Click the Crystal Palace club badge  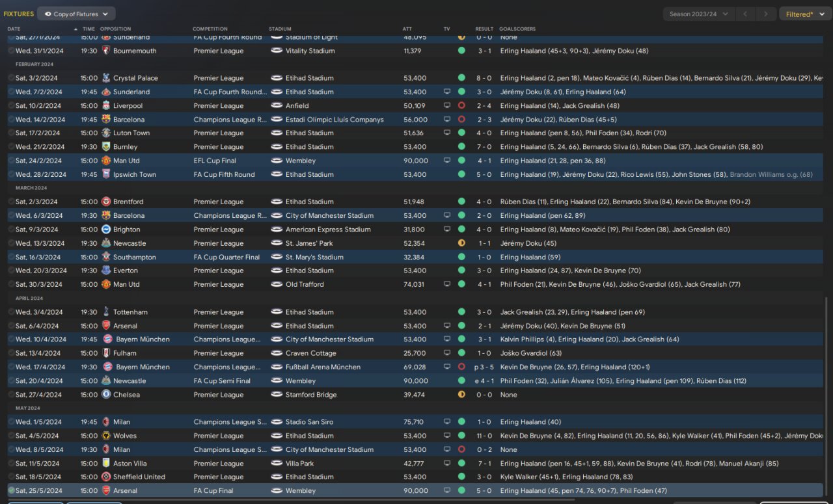coord(106,78)
